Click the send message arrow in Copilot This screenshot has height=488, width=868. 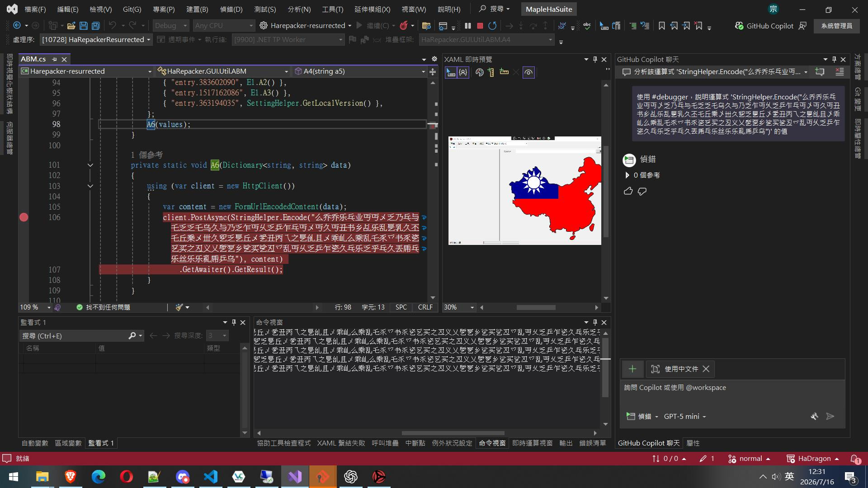click(830, 416)
